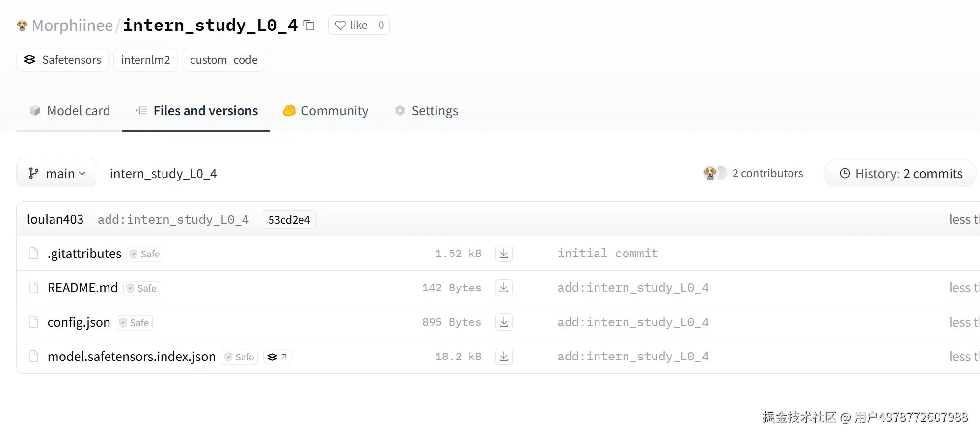Viewport: 980px width, 436px height.
Task: Download the README.md file
Action: point(504,287)
